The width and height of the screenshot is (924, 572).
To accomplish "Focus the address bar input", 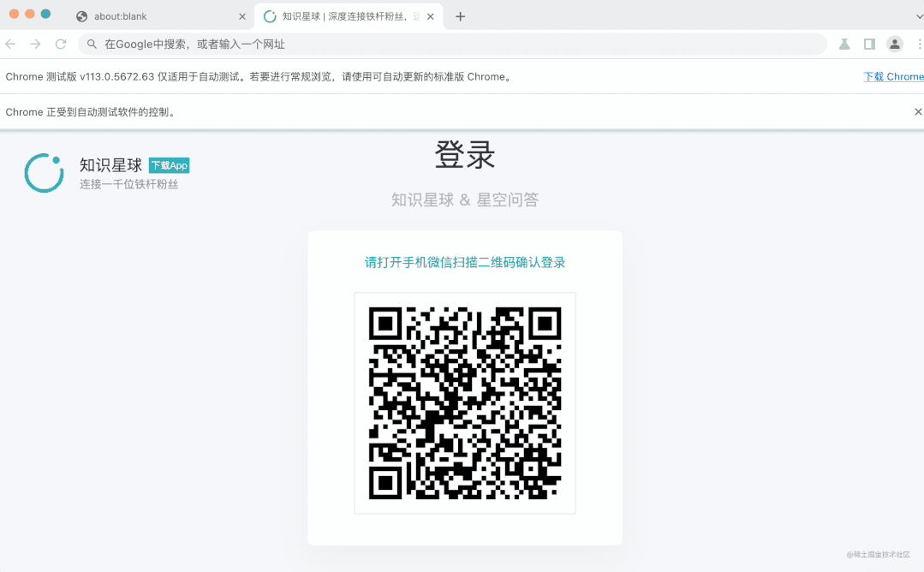I will tap(452, 45).
